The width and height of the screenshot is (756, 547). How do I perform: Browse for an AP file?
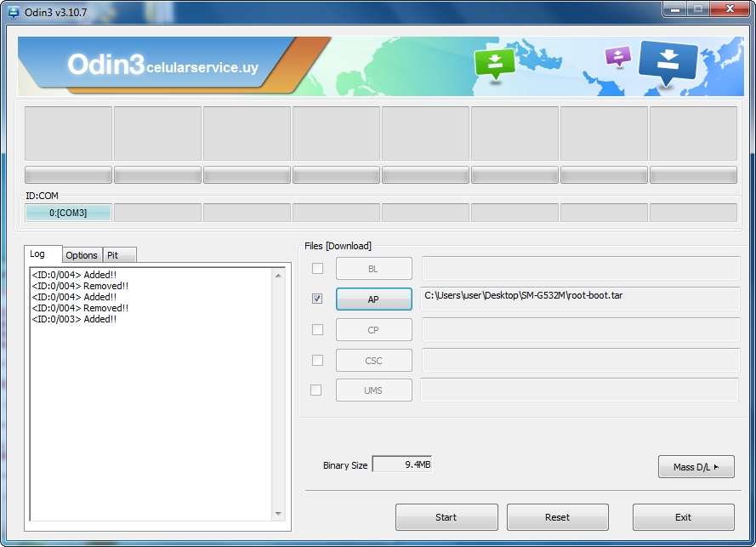373,299
